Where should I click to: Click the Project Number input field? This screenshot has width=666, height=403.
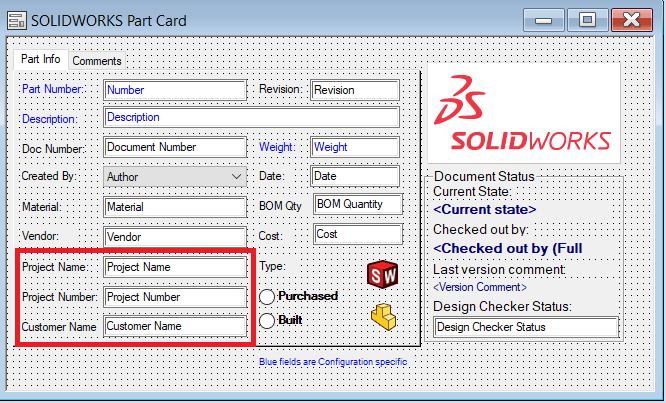click(175, 297)
